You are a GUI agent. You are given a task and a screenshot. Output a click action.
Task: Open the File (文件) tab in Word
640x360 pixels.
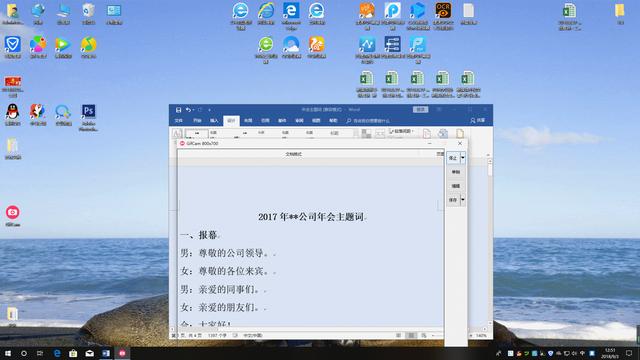pyautogui.click(x=179, y=121)
